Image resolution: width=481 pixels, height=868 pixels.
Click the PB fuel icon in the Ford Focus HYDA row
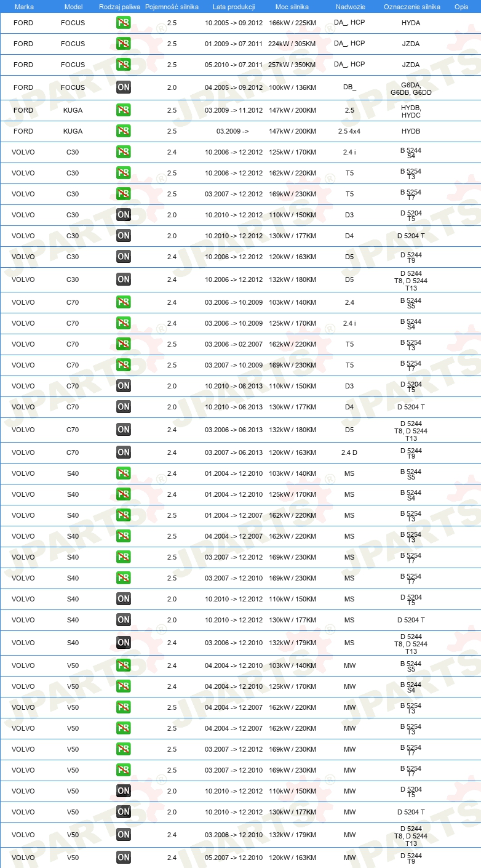click(x=124, y=23)
